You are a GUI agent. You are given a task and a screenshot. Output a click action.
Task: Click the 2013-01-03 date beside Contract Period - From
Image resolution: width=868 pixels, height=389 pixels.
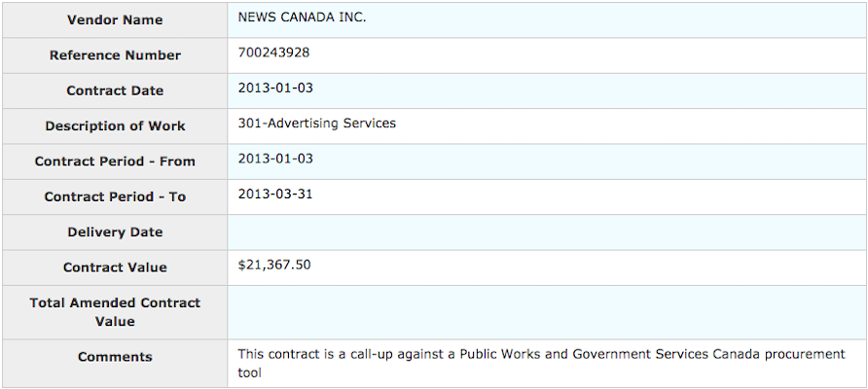[275, 159]
